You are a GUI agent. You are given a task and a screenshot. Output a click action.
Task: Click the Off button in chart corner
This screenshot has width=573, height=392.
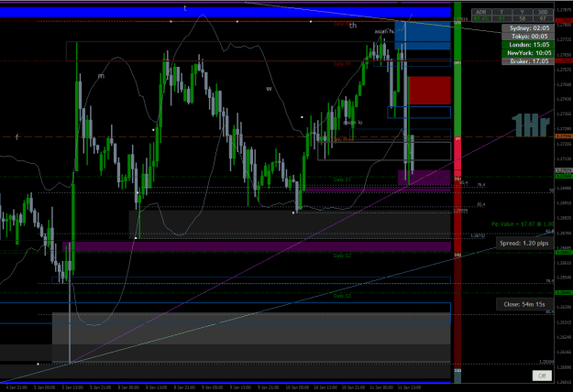tap(542, 376)
